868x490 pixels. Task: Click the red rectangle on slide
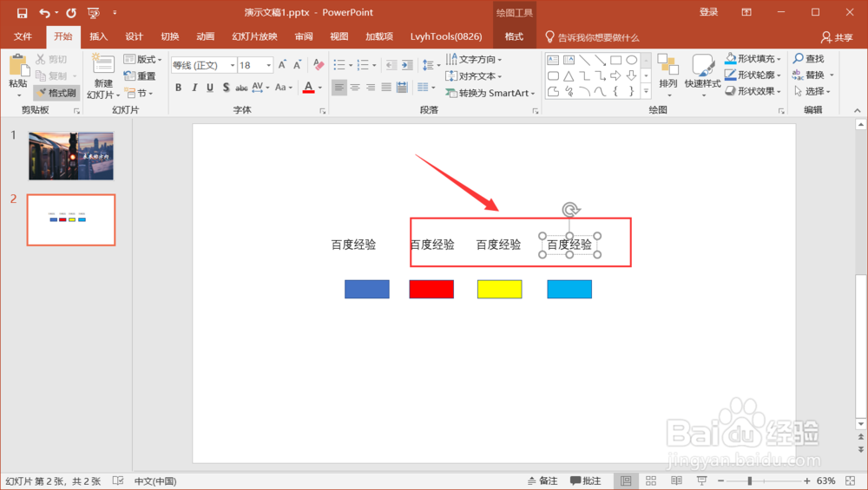point(431,290)
